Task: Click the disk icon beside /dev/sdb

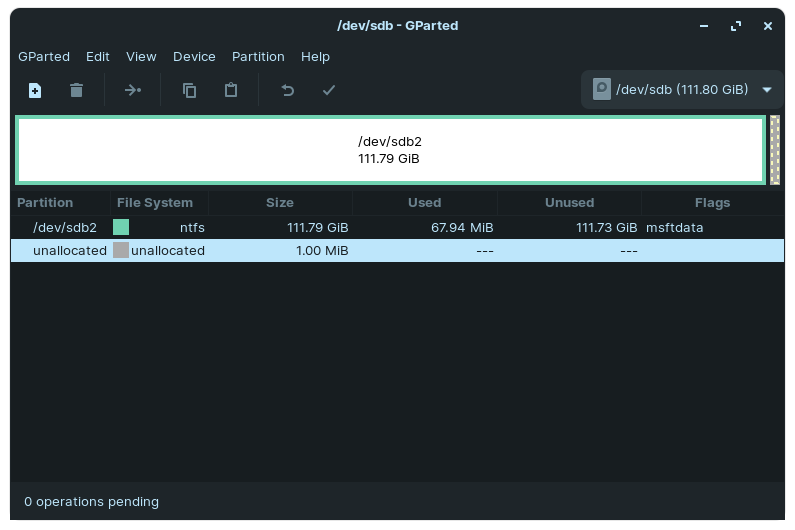Action: [x=602, y=89]
